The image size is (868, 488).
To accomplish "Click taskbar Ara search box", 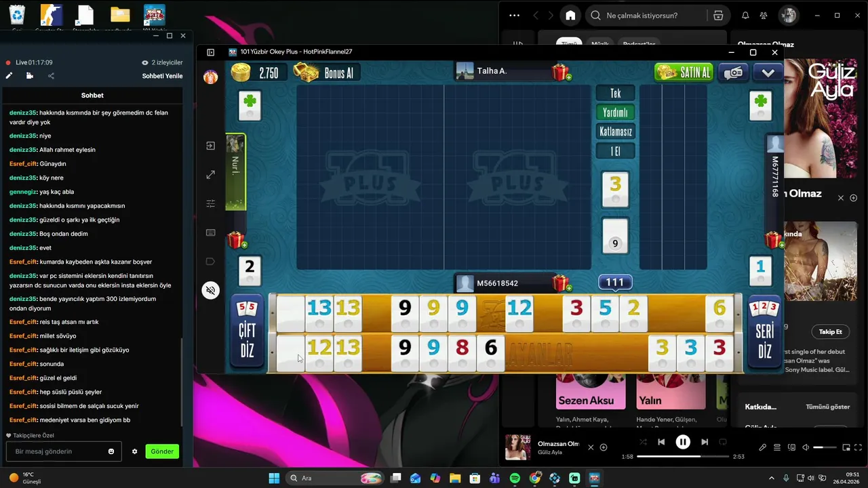I will click(x=335, y=478).
